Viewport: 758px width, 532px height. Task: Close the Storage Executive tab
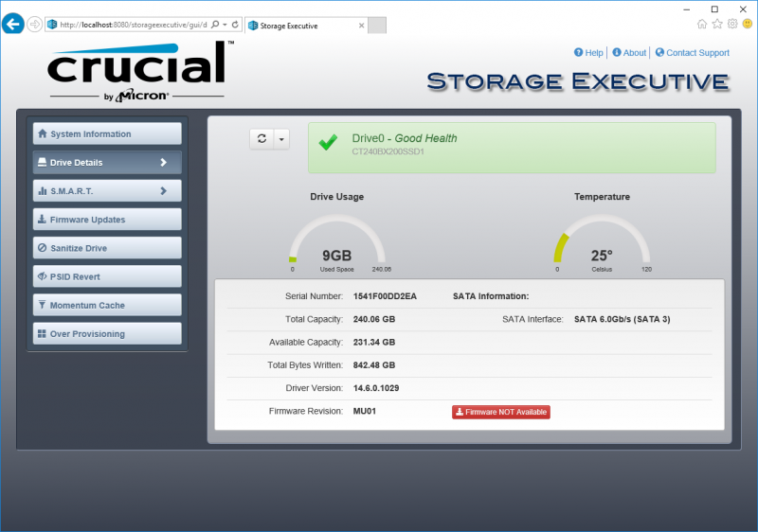(x=362, y=26)
